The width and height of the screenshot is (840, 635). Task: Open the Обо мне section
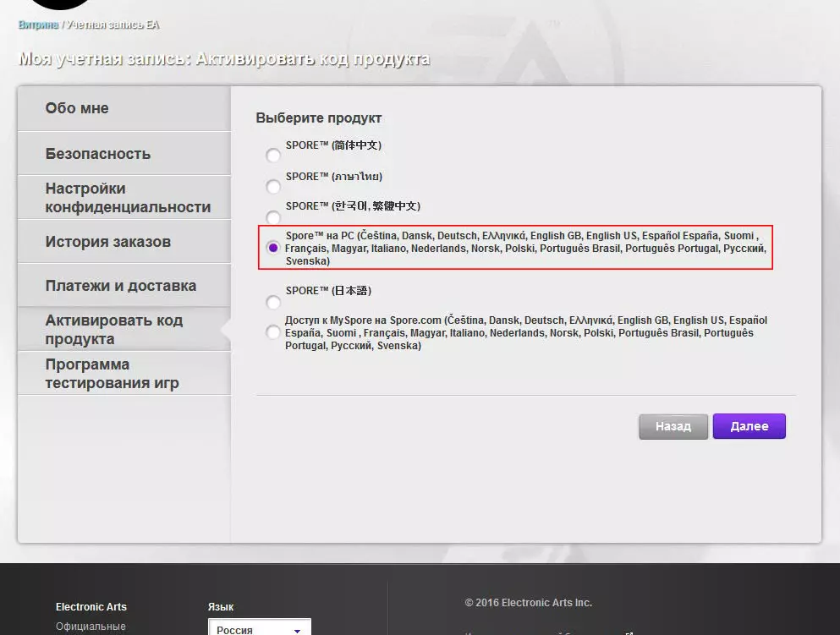click(124, 109)
